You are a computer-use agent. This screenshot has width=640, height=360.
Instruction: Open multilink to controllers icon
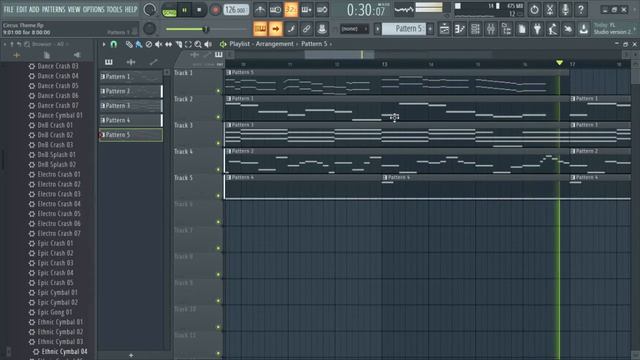322,29
